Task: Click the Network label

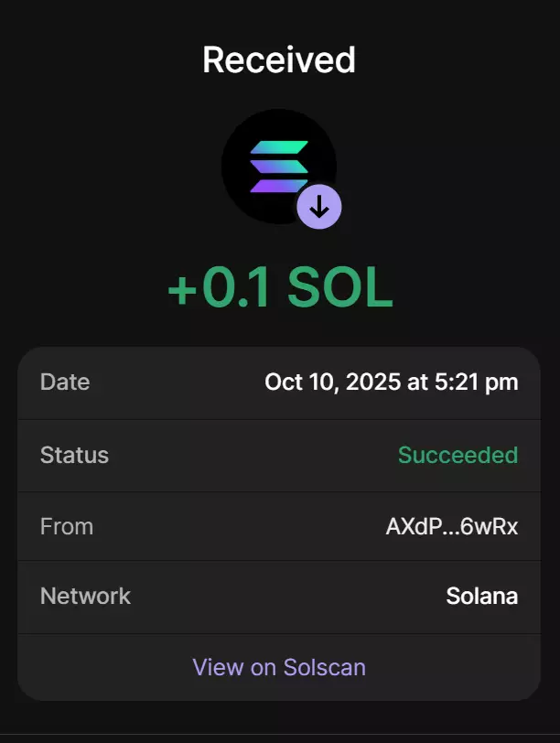Action: pyautogui.click(x=85, y=597)
